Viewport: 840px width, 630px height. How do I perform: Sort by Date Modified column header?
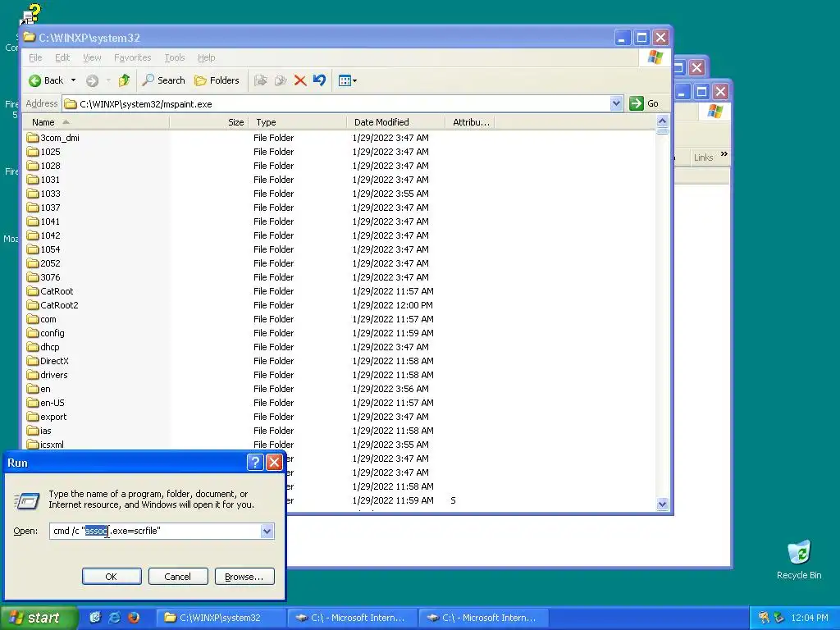tap(396, 122)
